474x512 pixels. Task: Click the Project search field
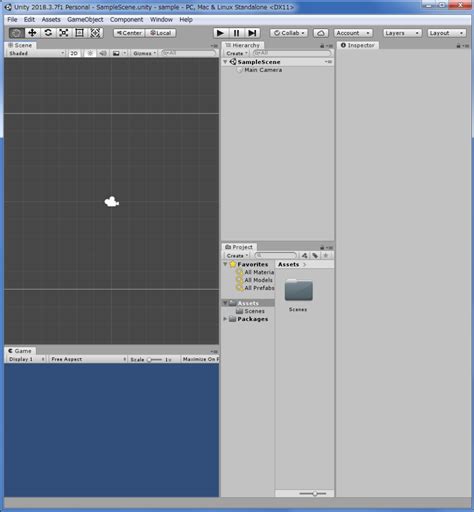(275, 256)
